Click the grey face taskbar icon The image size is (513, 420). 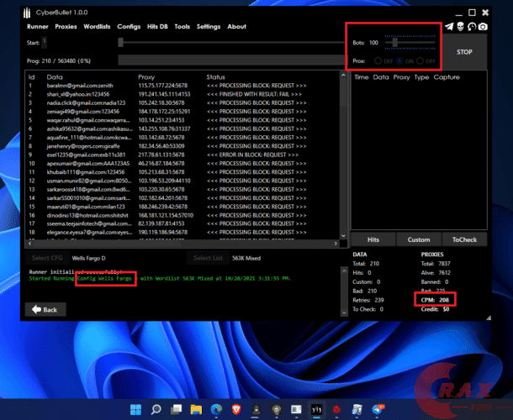pos(277,409)
